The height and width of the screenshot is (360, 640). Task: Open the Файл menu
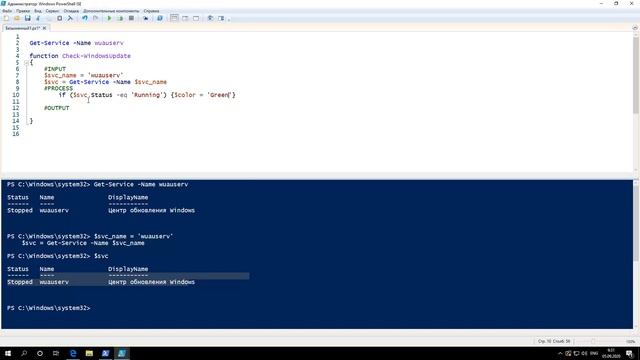(x=7, y=11)
